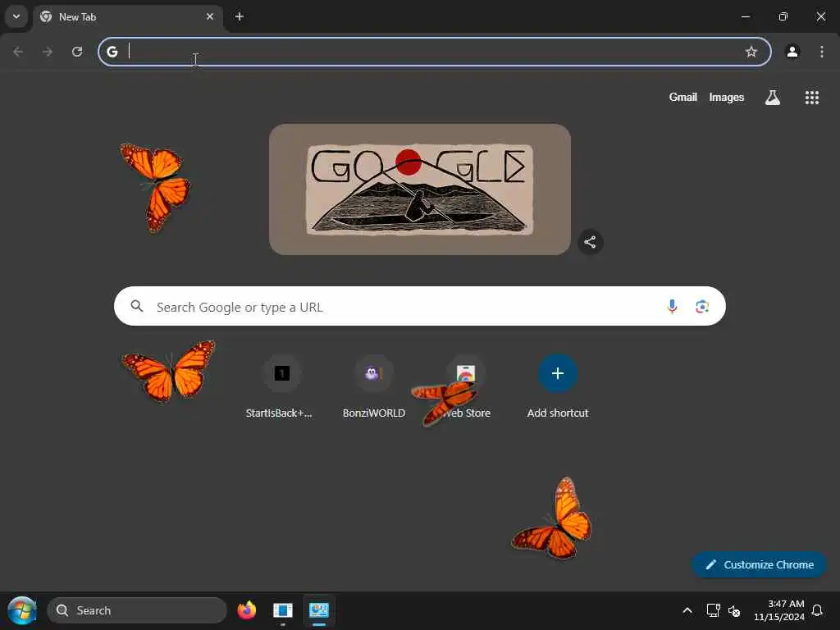Reload the current page
The width and height of the screenshot is (840, 630).
(77, 52)
